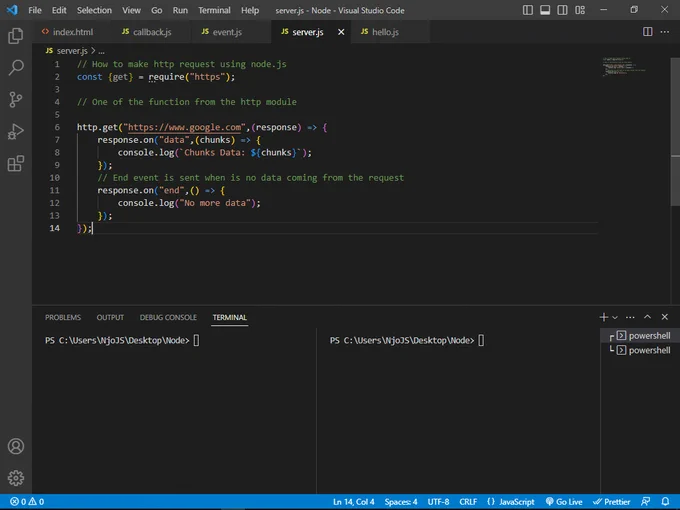Click the require("https") call on line 2

click(192, 77)
